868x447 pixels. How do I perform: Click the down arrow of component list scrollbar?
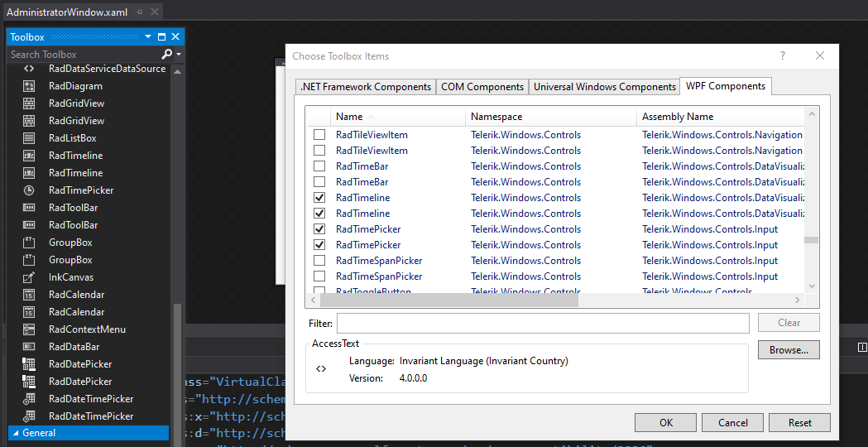pos(812,286)
